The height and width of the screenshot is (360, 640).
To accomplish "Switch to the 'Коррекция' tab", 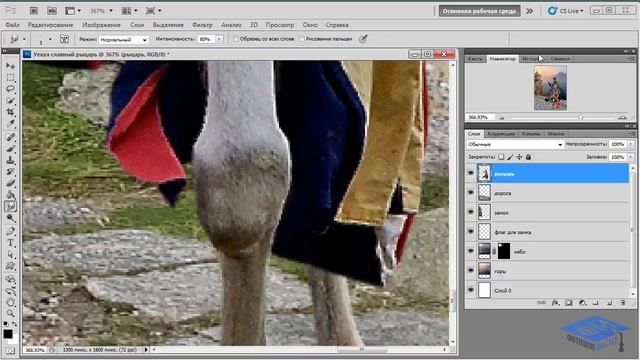I will coord(501,133).
